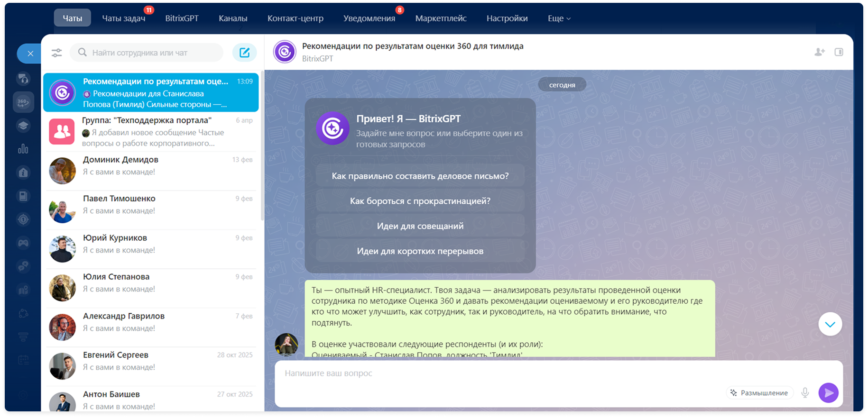
Task: Open the Контакт-центр tab
Action: pyautogui.click(x=295, y=18)
